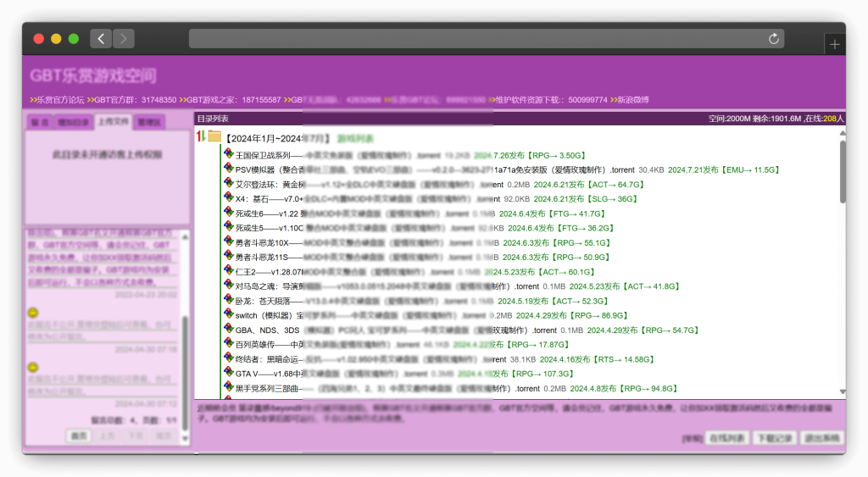Open the 增加目录 tab
Viewport: 868px width, 477px height.
click(x=73, y=123)
